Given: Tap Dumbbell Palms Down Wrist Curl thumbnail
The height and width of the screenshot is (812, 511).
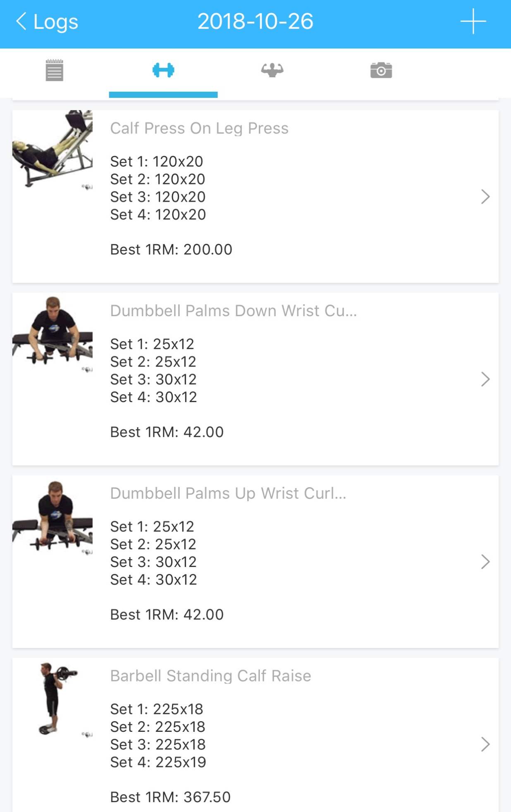Looking at the screenshot, I should [x=53, y=332].
